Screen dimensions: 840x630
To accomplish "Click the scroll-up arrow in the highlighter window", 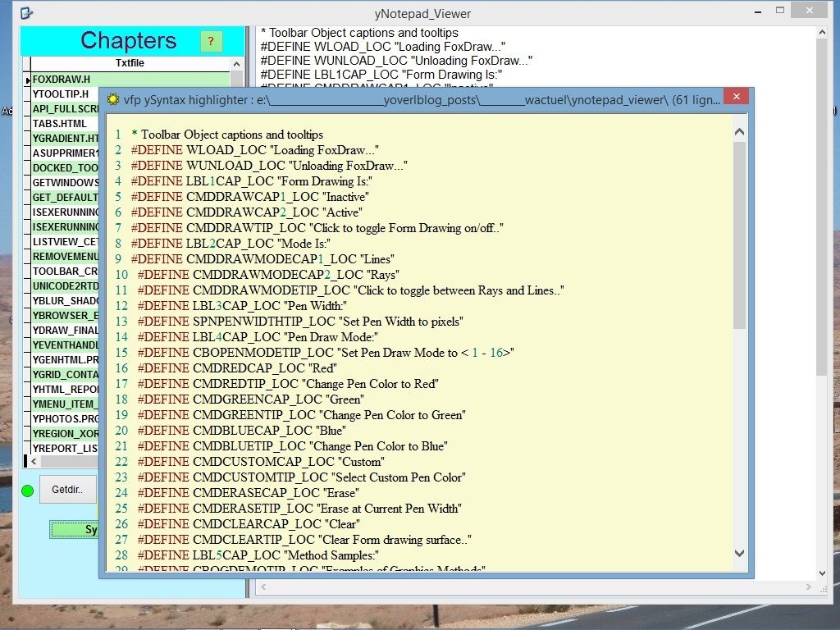I will [739, 130].
